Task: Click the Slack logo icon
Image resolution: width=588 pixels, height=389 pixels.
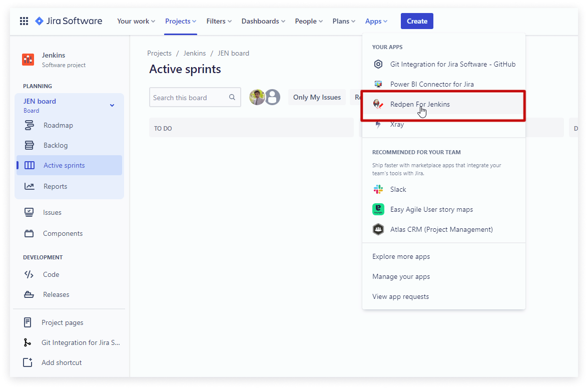Action: (x=378, y=189)
